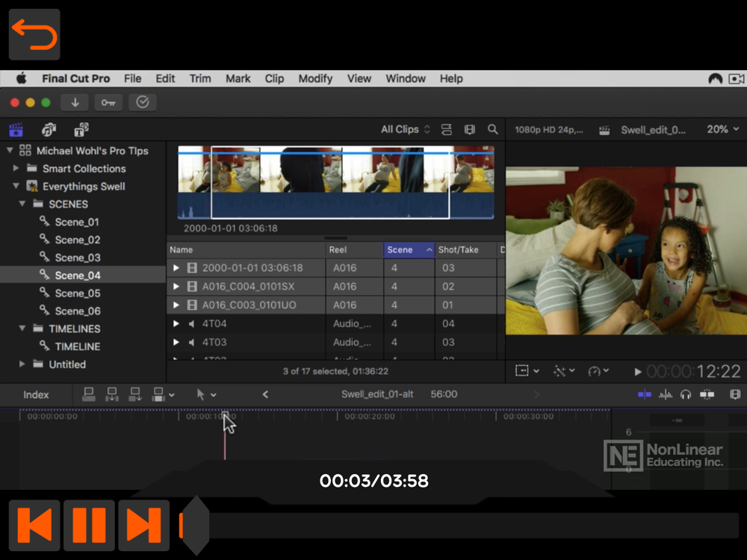This screenshot has height=560, width=747.
Task: Click the timeline playhead marker
Action: pos(225,414)
